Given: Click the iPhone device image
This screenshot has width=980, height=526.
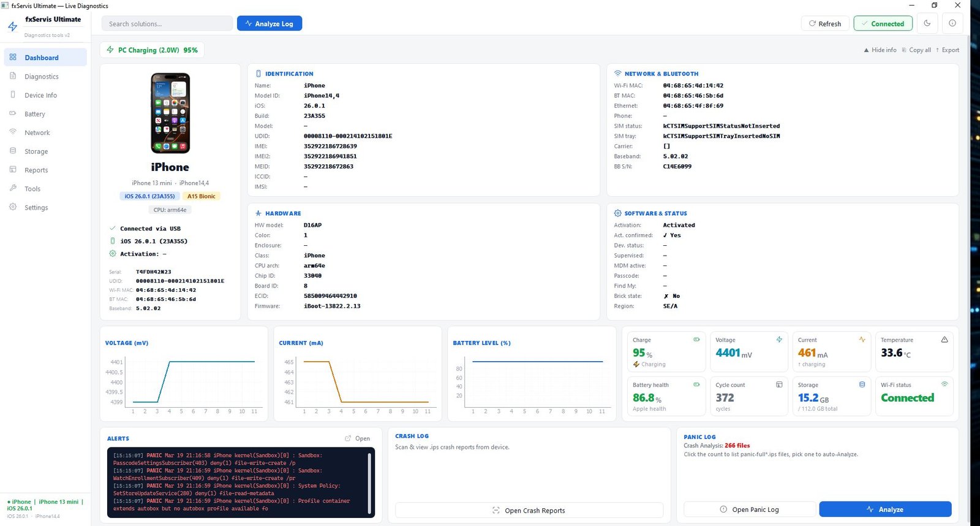Looking at the screenshot, I should tap(170, 113).
